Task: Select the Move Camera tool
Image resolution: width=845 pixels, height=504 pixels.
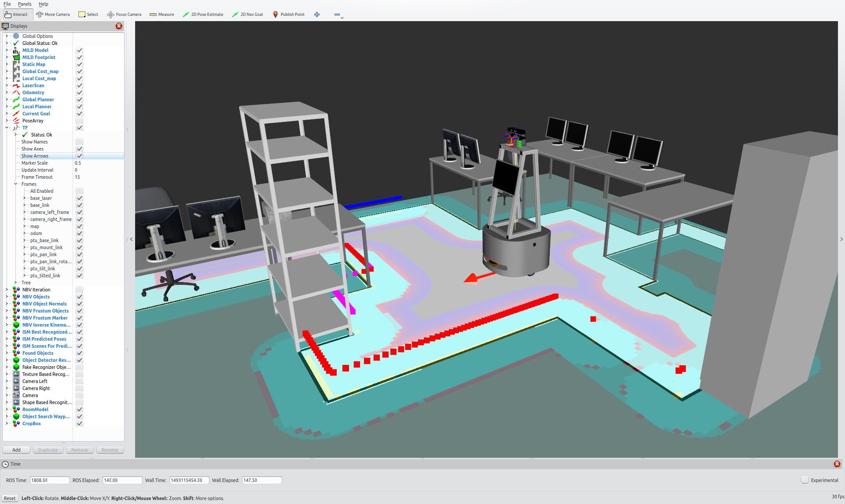Action: coord(53,15)
